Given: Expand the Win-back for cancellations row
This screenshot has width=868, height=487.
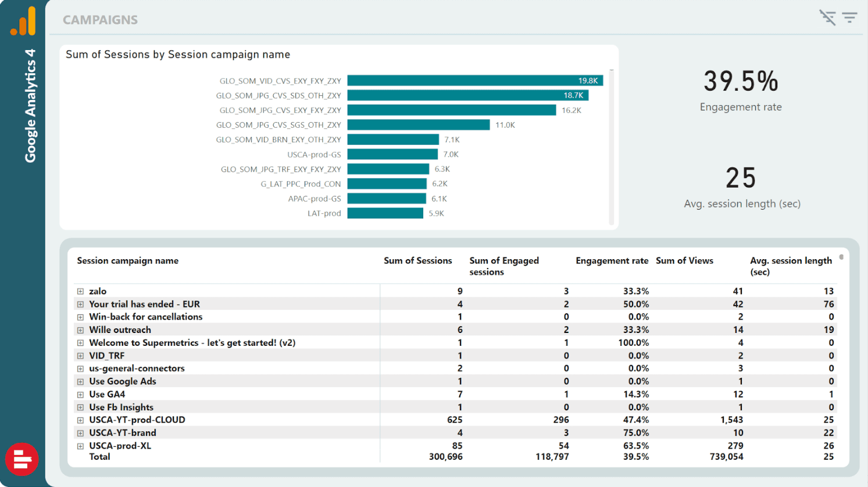Looking at the screenshot, I should pyautogui.click(x=80, y=317).
